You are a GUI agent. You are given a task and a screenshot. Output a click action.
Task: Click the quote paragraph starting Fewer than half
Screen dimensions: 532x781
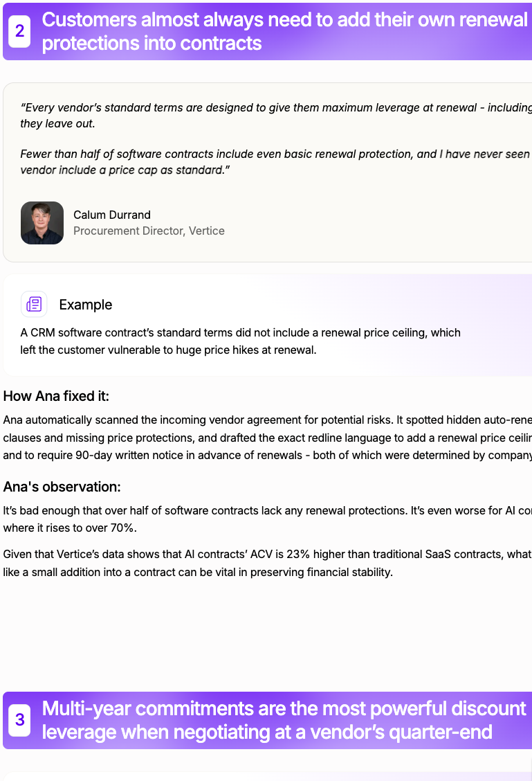point(276,162)
